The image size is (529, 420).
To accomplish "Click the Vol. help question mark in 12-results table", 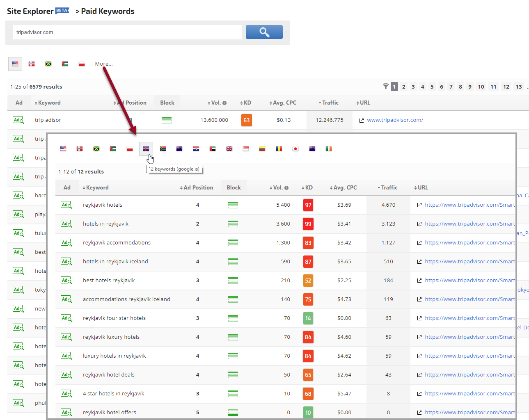I will click(286, 188).
